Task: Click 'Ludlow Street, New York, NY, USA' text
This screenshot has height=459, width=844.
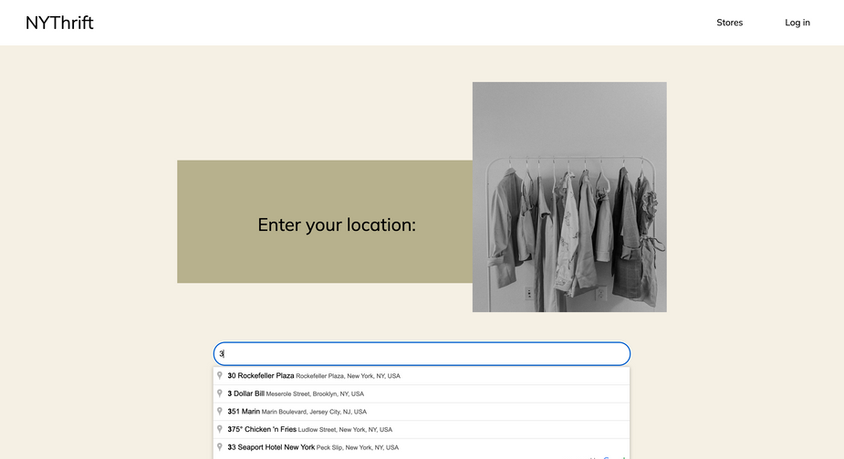Action: pyautogui.click(x=345, y=429)
